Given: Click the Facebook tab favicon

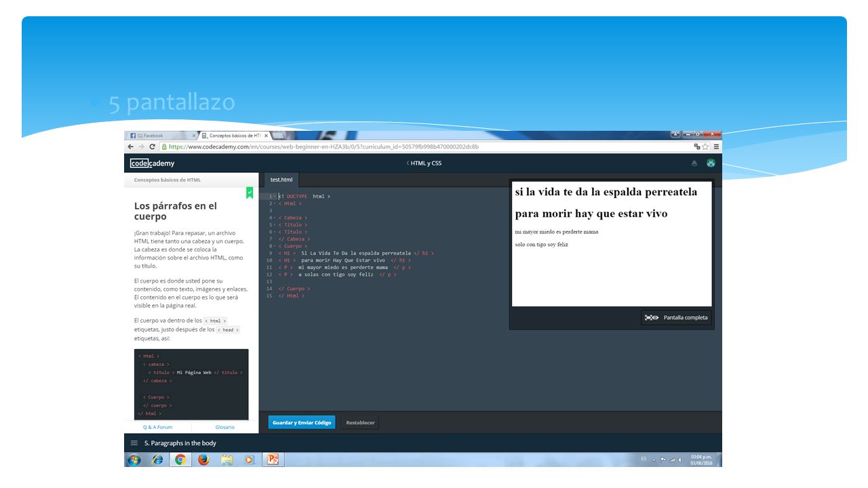Looking at the screenshot, I should point(133,136).
